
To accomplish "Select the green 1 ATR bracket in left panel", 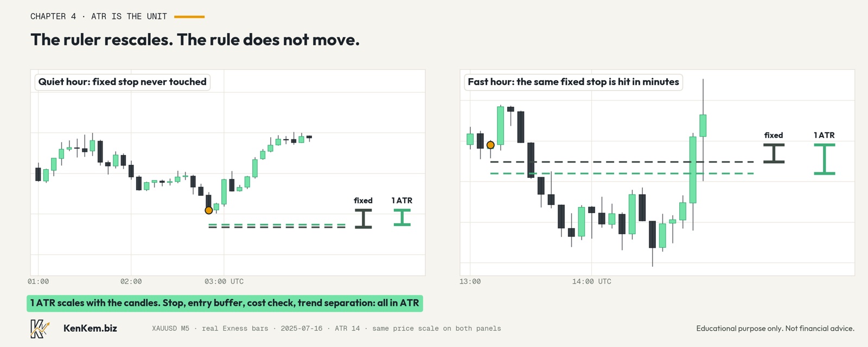I will tap(402, 217).
